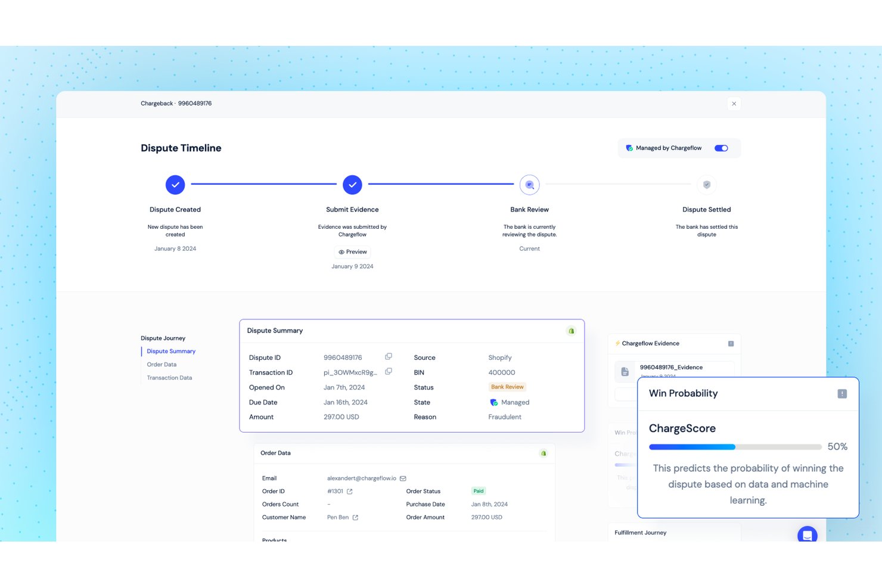
Task: Open the chat widget bubble
Action: [807, 535]
